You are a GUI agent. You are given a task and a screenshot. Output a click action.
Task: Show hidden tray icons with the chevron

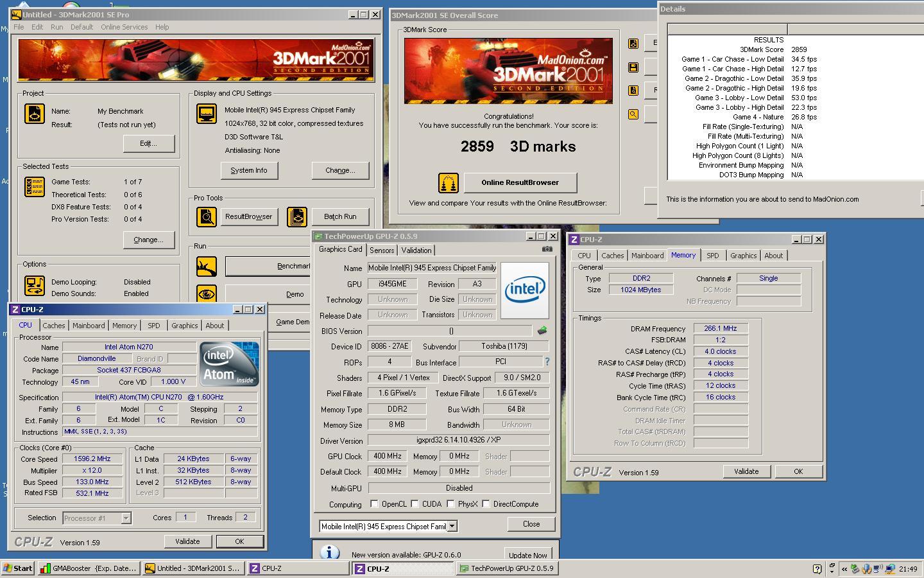(x=844, y=569)
